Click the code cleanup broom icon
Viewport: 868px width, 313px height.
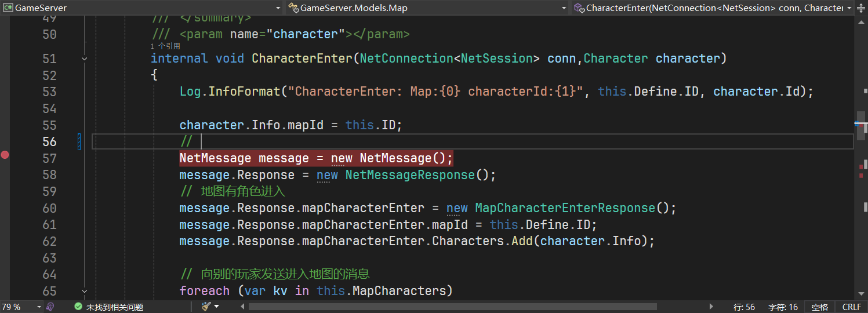point(206,307)
